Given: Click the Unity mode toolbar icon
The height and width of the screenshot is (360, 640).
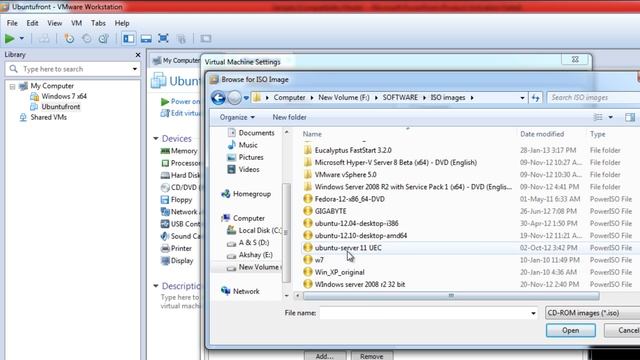Looking at the screenshot, I should click(x=181, y=38).
